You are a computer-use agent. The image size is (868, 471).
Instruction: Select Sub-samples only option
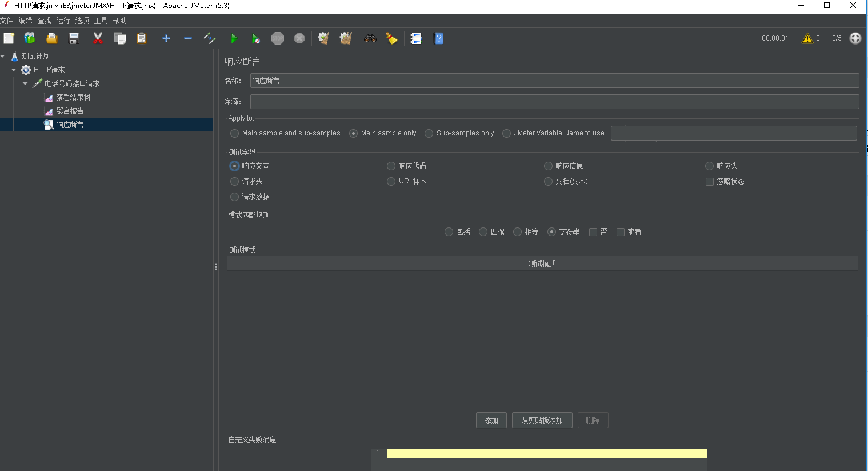click(x=459, y=133)
